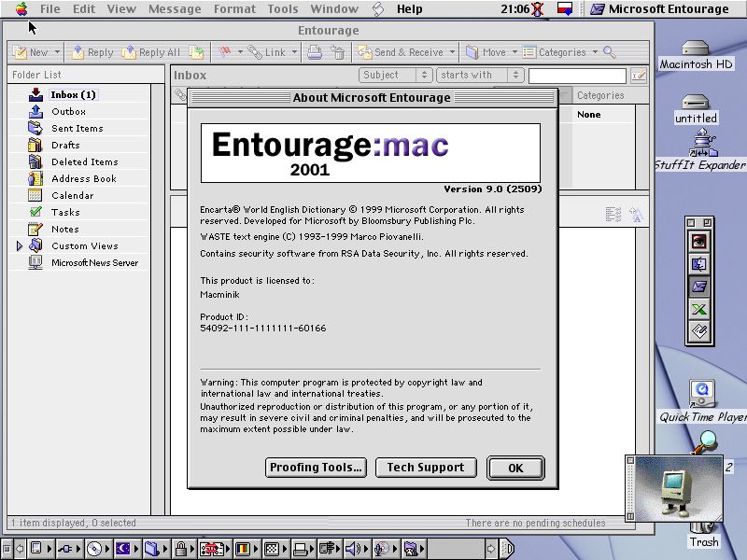The image size is (747, 560).
Task: Open the Window menu
Action: [334, 9]
